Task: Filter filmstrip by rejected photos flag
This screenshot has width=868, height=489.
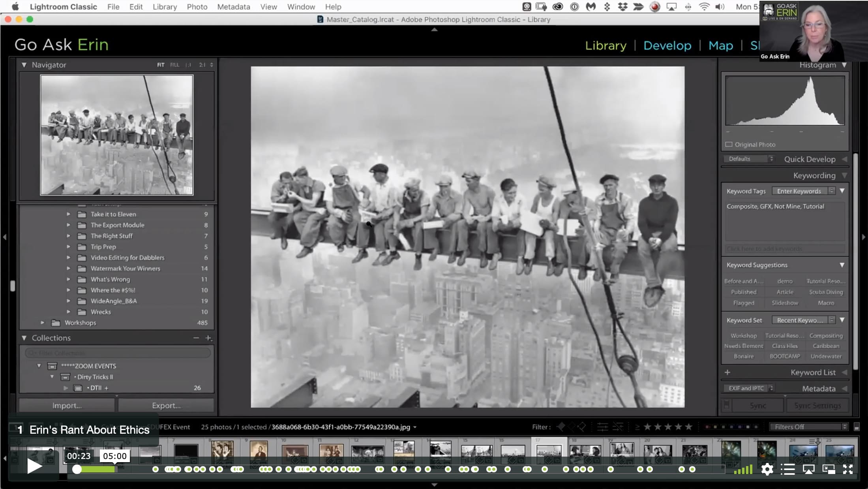Action: [582, 427]
